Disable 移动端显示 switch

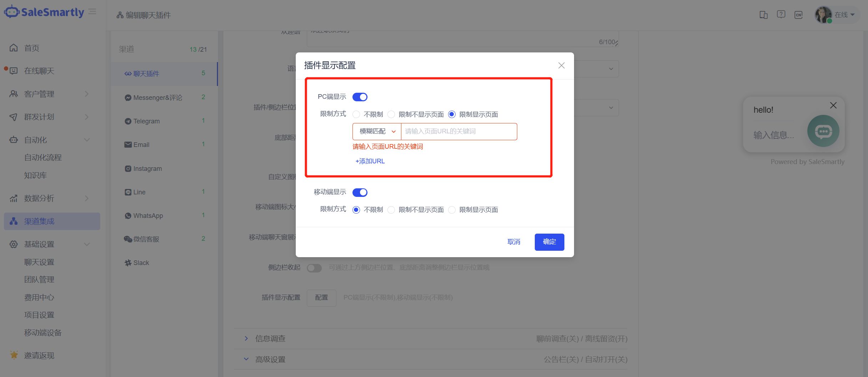pos(360,192)
